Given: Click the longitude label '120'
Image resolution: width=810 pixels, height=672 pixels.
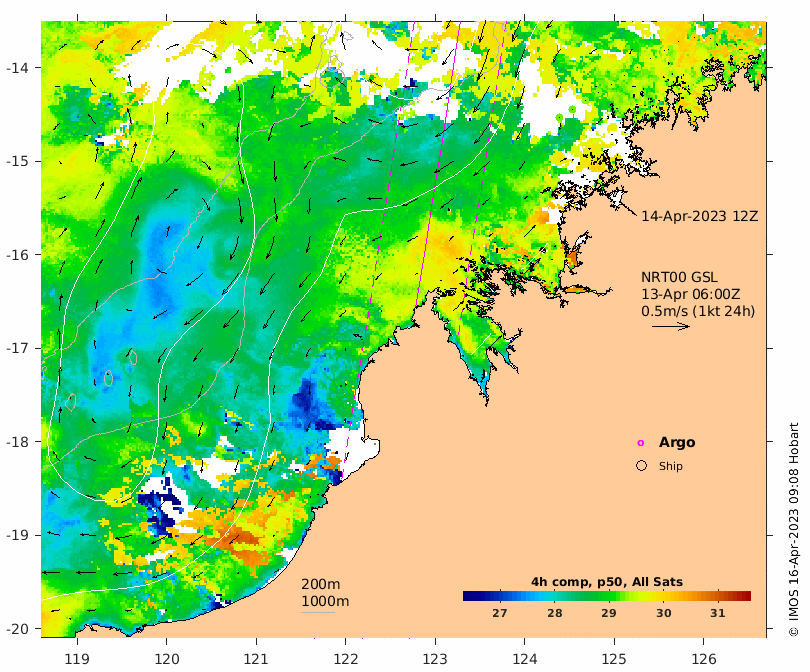Looking at the screenshot, I should (x=167, y=660).
